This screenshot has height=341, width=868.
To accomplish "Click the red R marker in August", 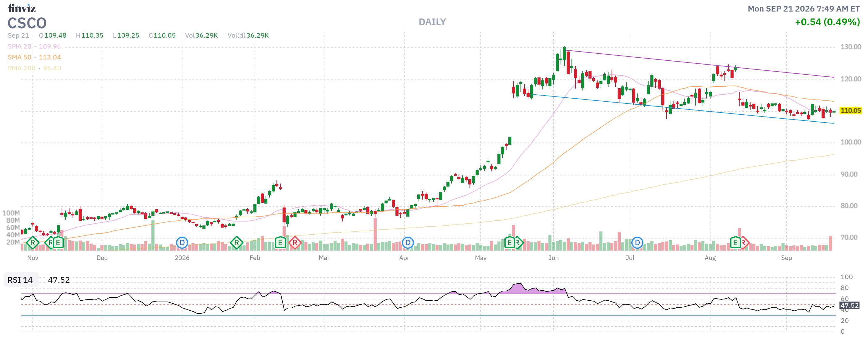I will (x=745, y=243).
